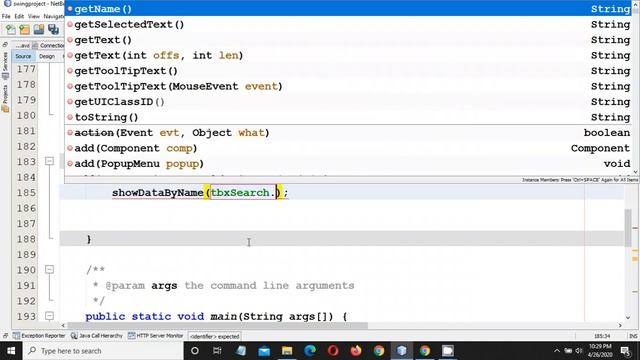This screenshot has width=640, height=360.
Task: Click horizontal scrollbar left arrow
Action: coord(63,326)
